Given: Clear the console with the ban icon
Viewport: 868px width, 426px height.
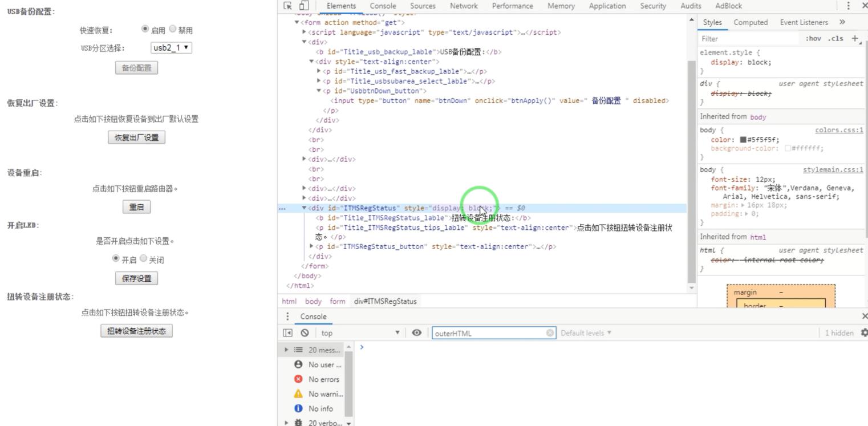Looking at the screenshot, I should click(305, 333).
